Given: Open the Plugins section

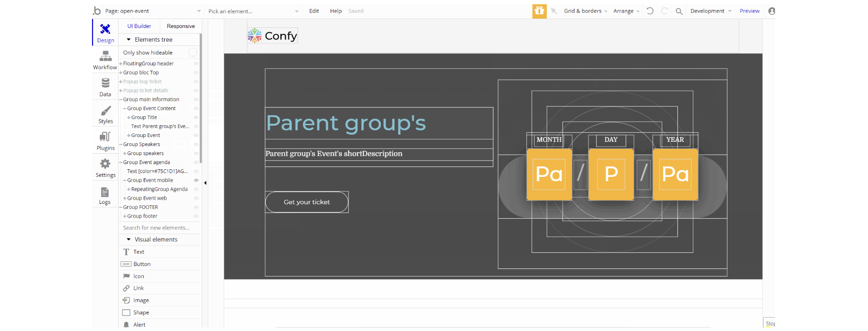Looking at the screenshot, I should click(105, 141).
